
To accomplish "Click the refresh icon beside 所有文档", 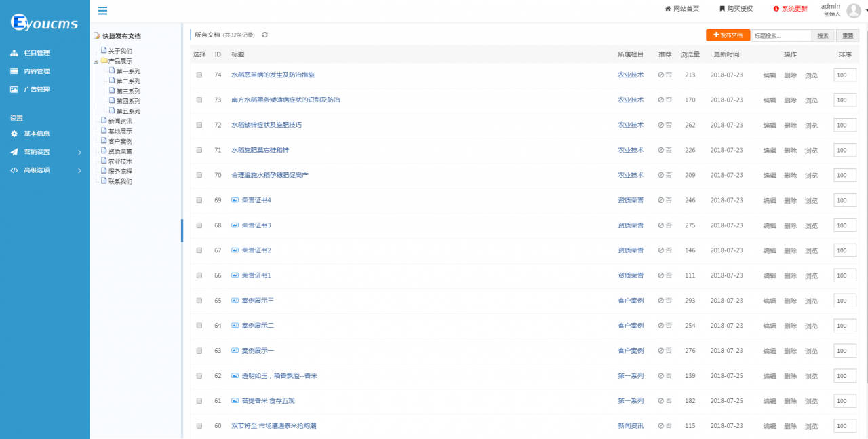I will pos(264,35).
